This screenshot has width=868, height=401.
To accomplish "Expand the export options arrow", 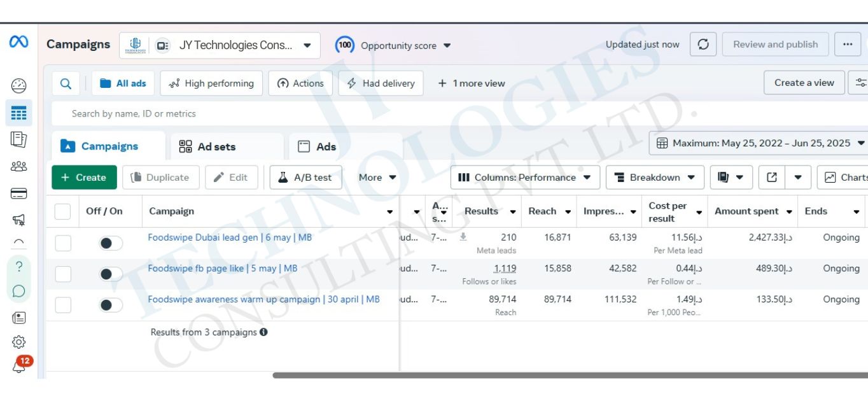I will (798, 178).
